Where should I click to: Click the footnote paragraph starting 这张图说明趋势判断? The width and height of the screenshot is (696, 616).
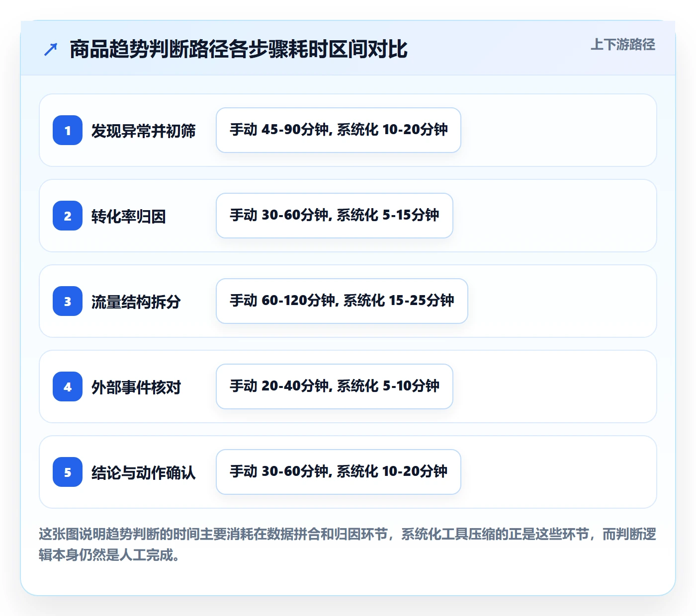[348, 544]
